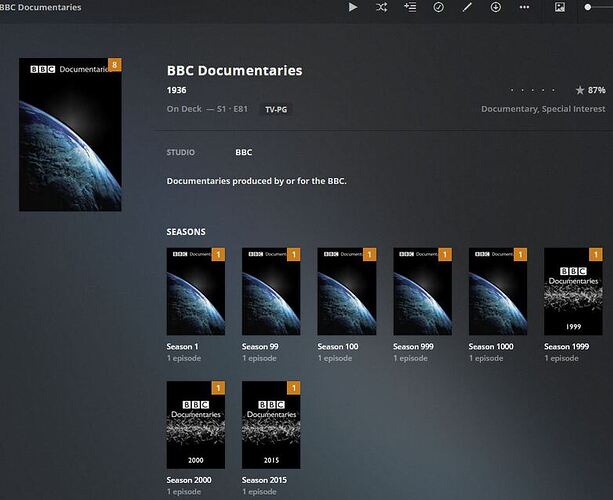Click the SEASONS section header
Image resolution: width=613 pixels, height=500 pixels.
(x=186, y=232)
